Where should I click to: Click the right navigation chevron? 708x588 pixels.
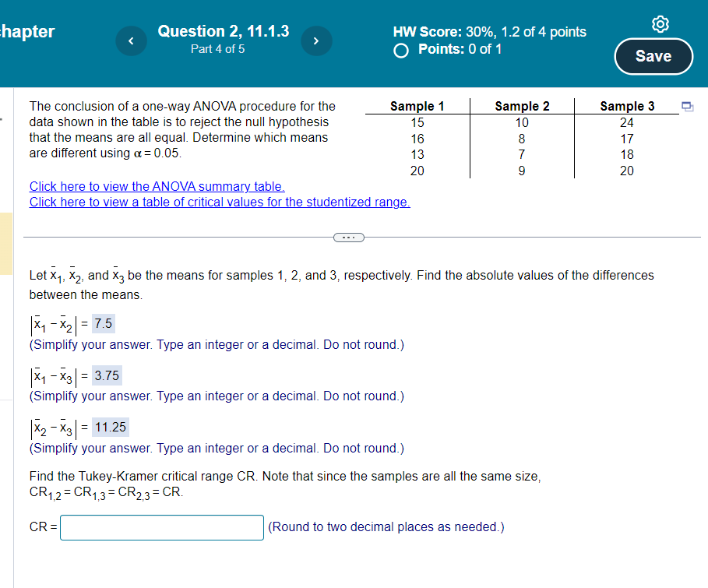pos(316,40)
